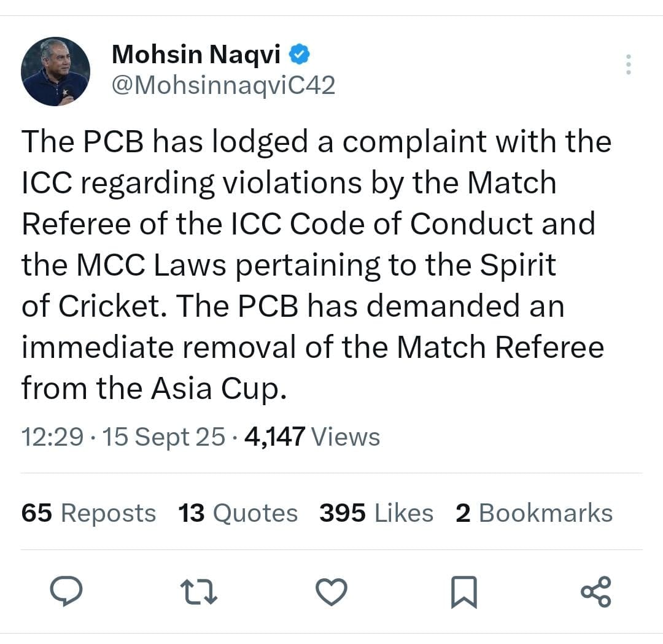Screen dimensions: 663x644
Task: Share the tweet via the share icon
Action: (x=594, y=591)
